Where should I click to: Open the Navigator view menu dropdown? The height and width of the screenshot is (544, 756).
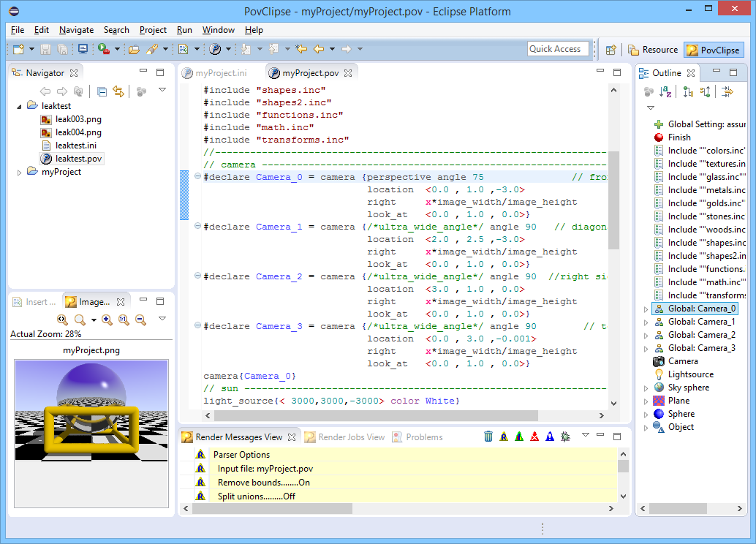pyautogui.click(x=162, y=90)
